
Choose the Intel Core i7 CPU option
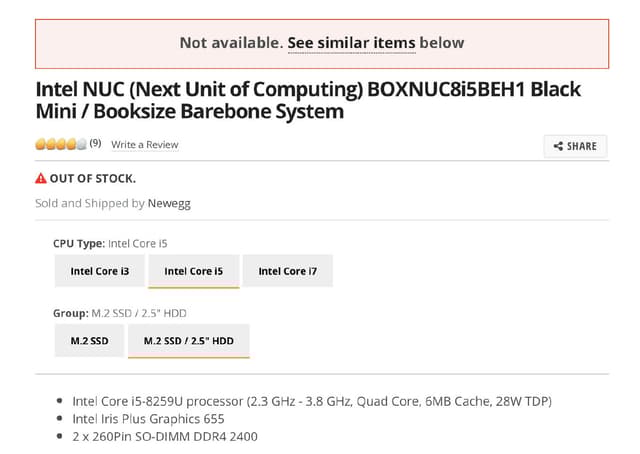287,271
